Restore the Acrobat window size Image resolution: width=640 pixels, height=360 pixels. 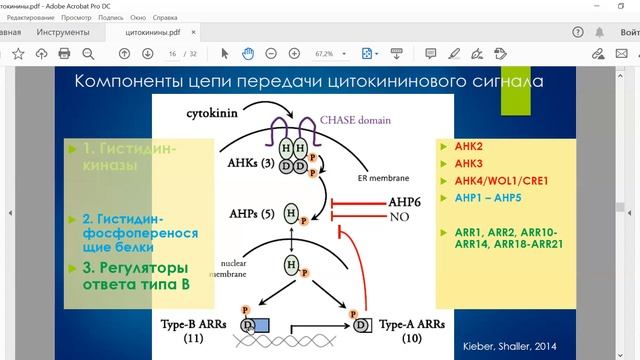point(621,6)
